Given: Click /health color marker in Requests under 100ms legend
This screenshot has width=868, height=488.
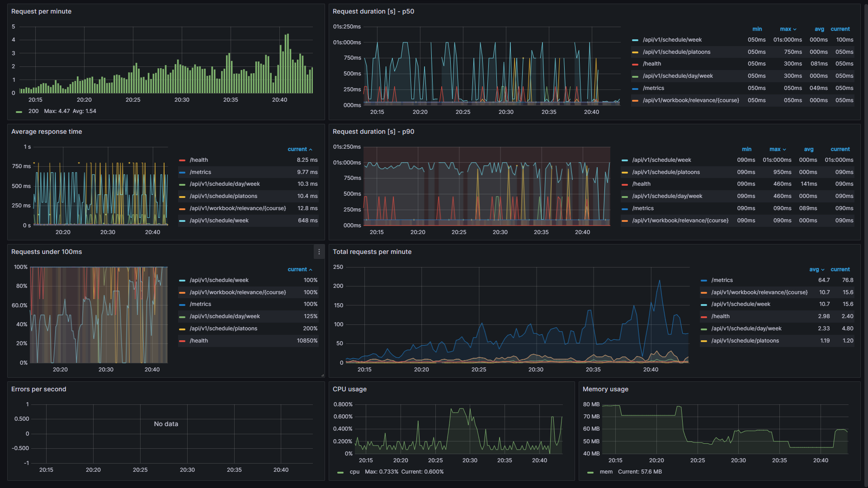Looking at the screenshot, I should coord(182,341).
